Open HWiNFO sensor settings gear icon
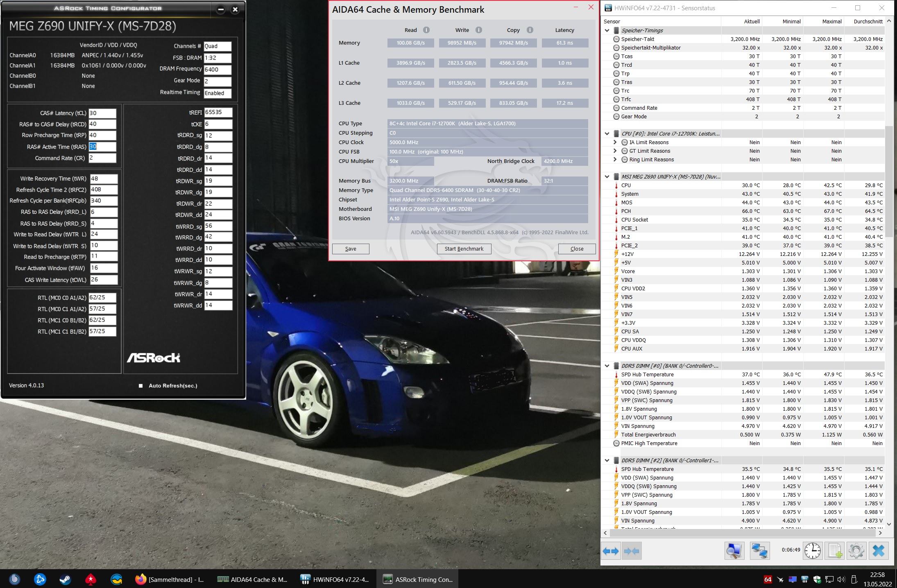This screenshot has height=588, width=897. (856, 551)
